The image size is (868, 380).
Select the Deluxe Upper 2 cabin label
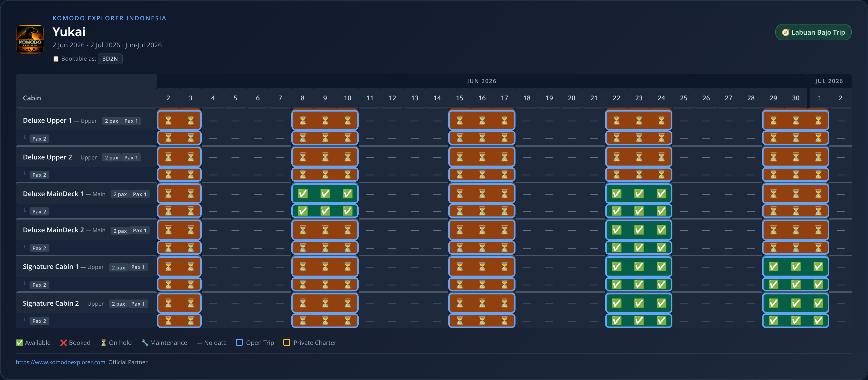point(48,157)
